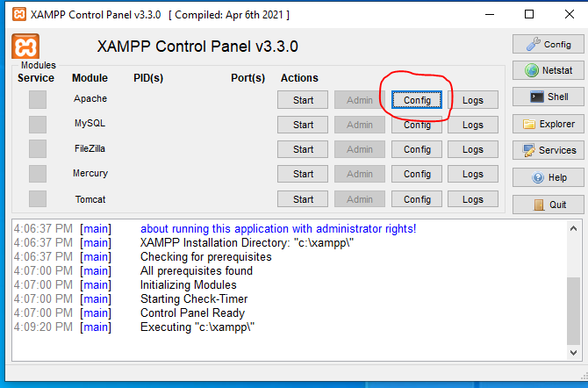Click the Executing "c:\xampp\" log line
The width and height of the screenshot is (588, 388).
197,327
